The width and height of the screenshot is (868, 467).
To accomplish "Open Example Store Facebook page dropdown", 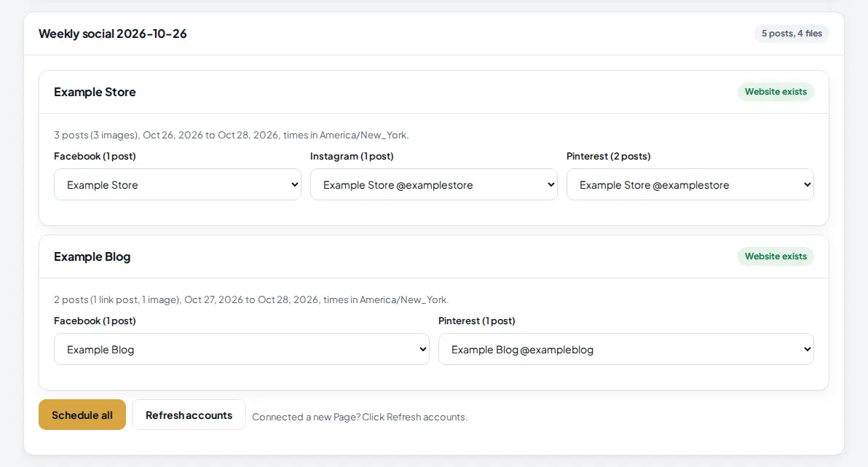I will (177, 184).
